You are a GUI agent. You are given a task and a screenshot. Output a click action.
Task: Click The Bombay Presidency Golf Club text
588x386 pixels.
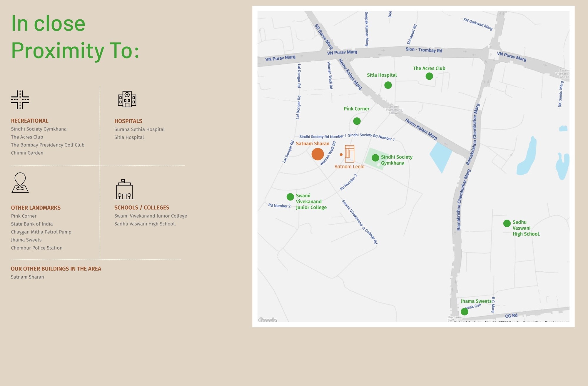coord(48,145)
